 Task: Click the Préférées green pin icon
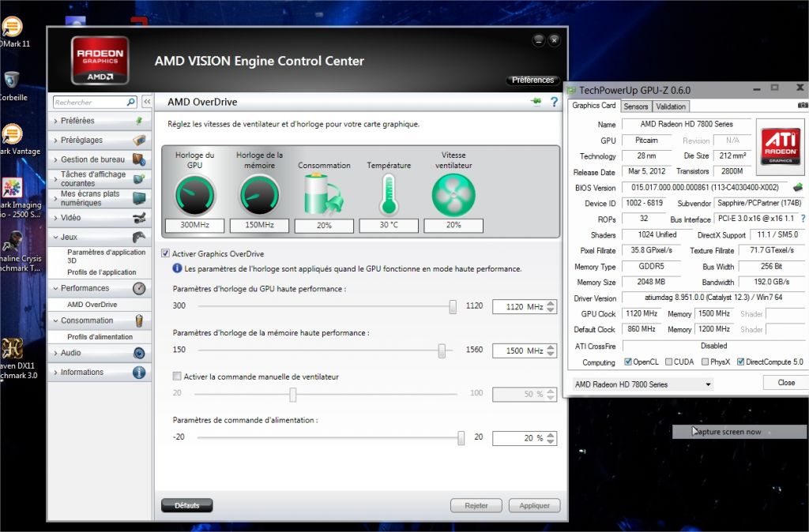[x=139, y=121]
